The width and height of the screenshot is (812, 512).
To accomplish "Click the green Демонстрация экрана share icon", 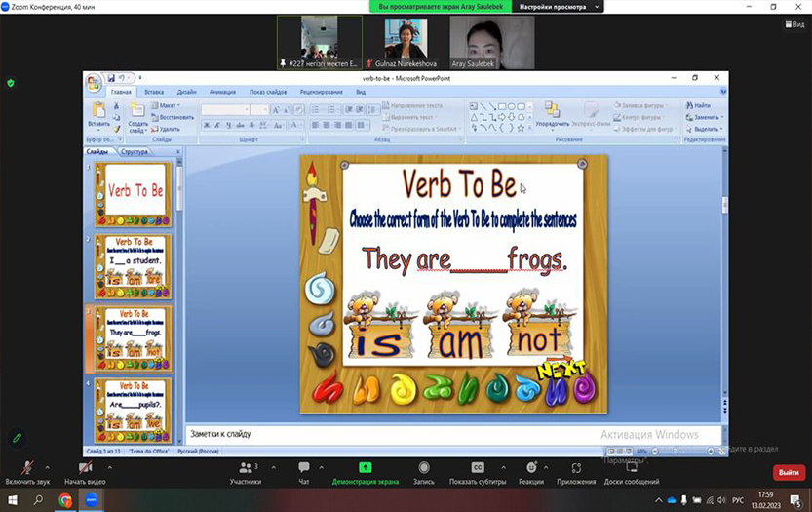I will click(x=365, y=468).
